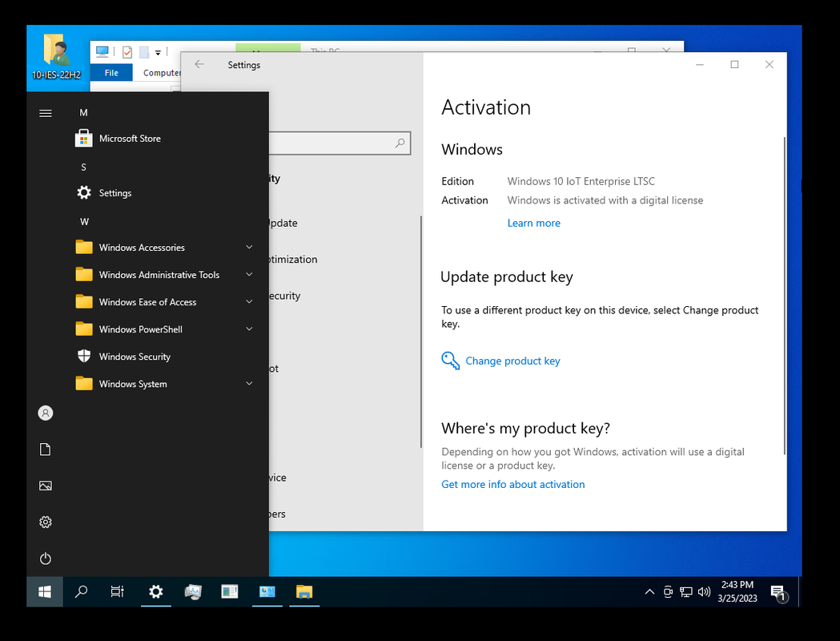840x641 pixels.
Task: Jump to letter W section header
Action: [x=84, y=221]
